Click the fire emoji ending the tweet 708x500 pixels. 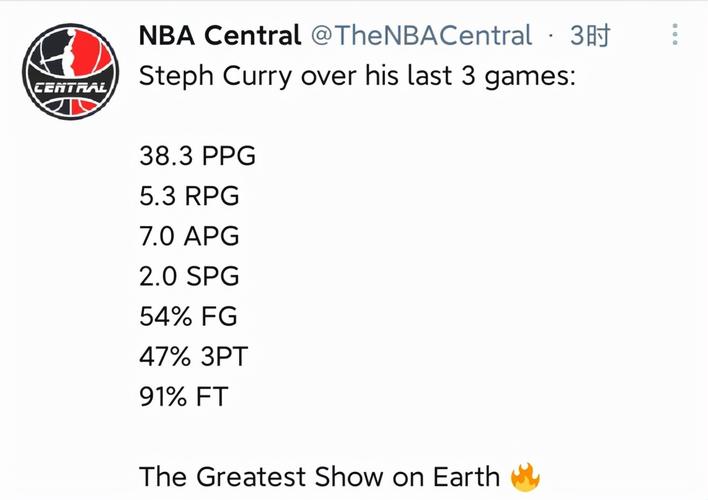pos(524,476)
